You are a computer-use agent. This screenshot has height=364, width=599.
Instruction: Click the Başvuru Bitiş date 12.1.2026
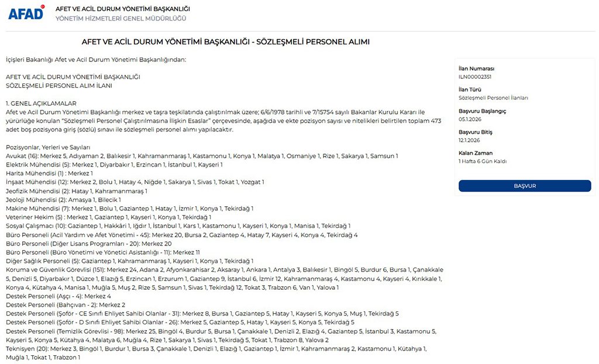coord(469,140)
